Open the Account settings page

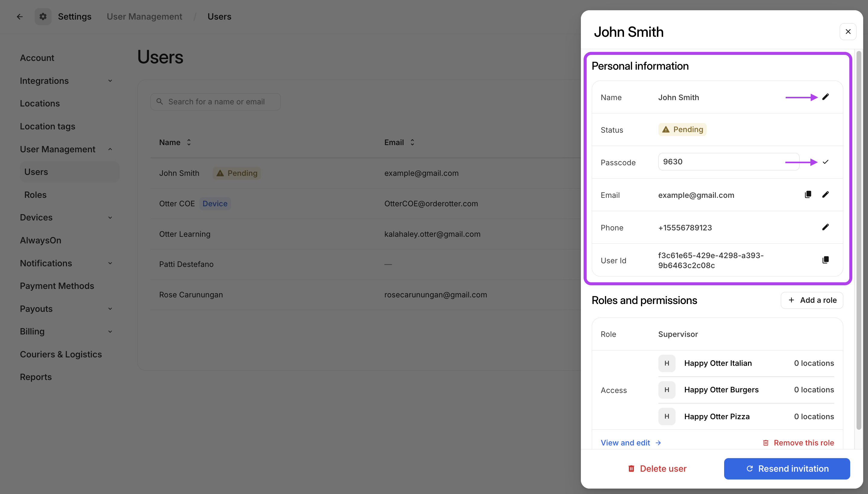(x=37, y=58)
